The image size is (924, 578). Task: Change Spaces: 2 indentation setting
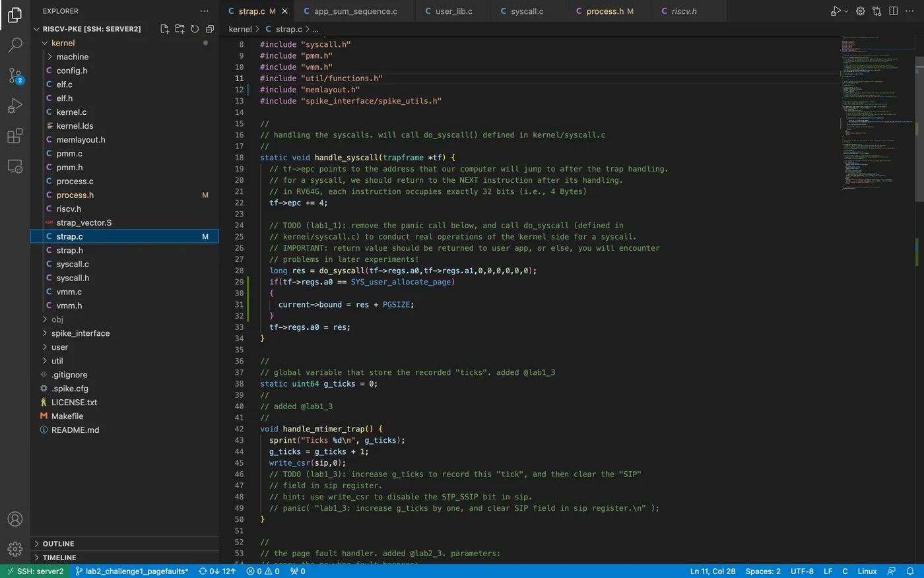pos(763,571)
